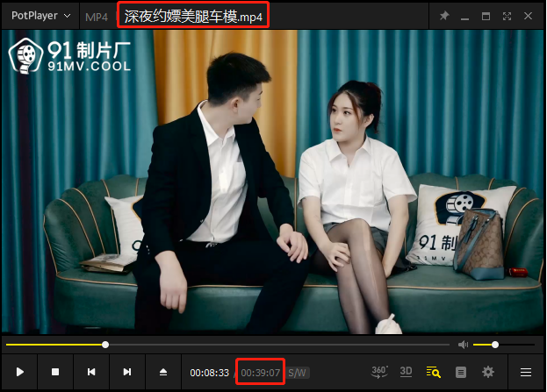Mute audio with the speaker icon

(463, 345)
